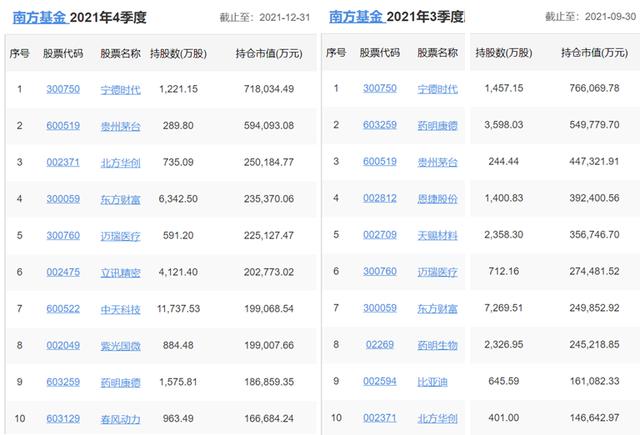Select the shares held value 7,269.51
The image size is (640, 435).
(504, 308)
